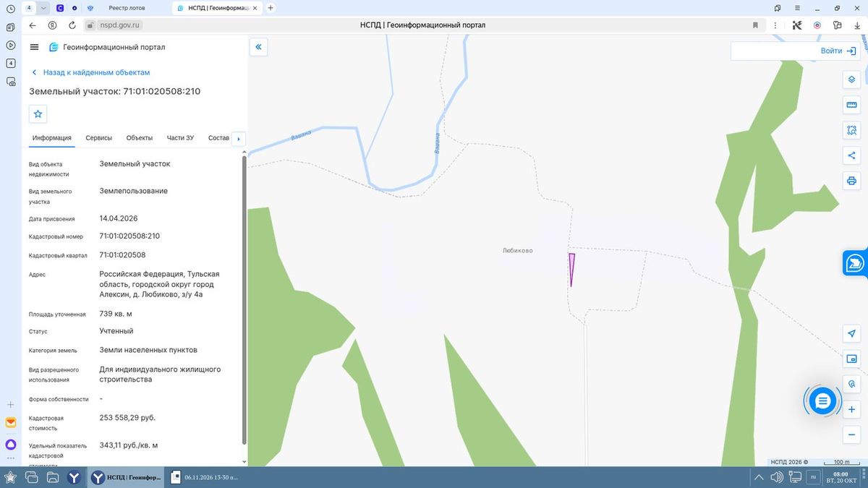868x488 pixels.
Task: Activate the ruler measurement tool
Action: click(851, 105)
